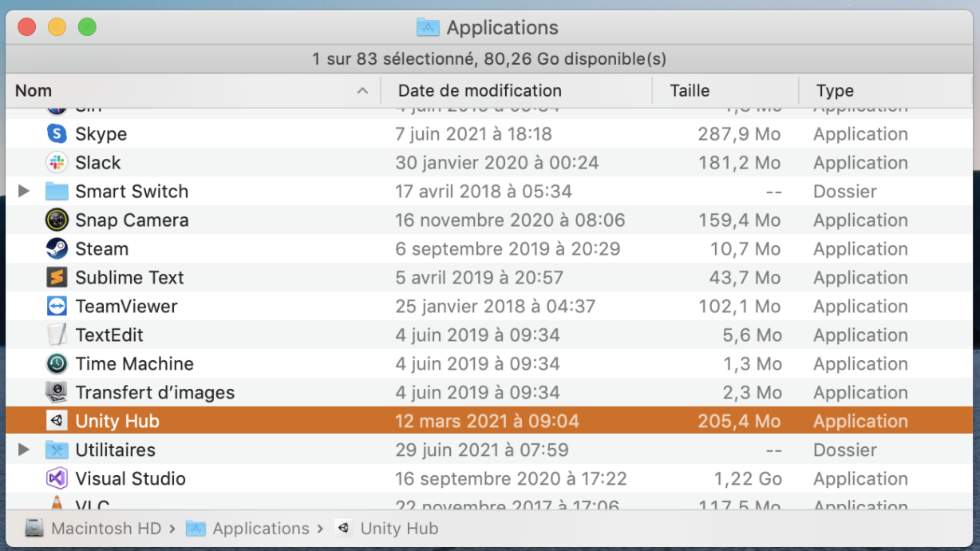Select the TextEdit row name
The height and width of the screenshot is (551, 980).
coord(109,335)
